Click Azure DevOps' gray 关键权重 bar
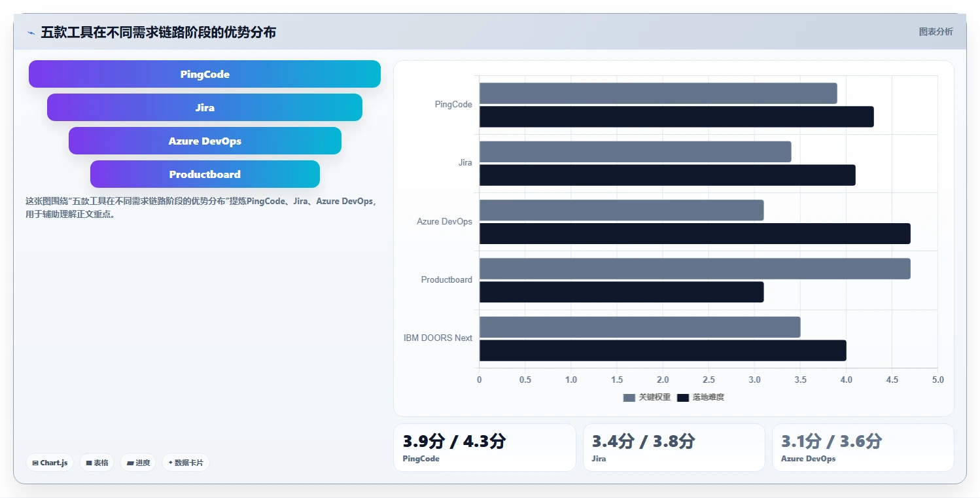 [x=621, y=210]
